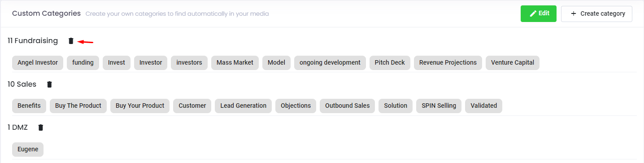The height and width of the screenshot is (163, 644).
Task: Open the Create category button
Action: coord(596,13)
